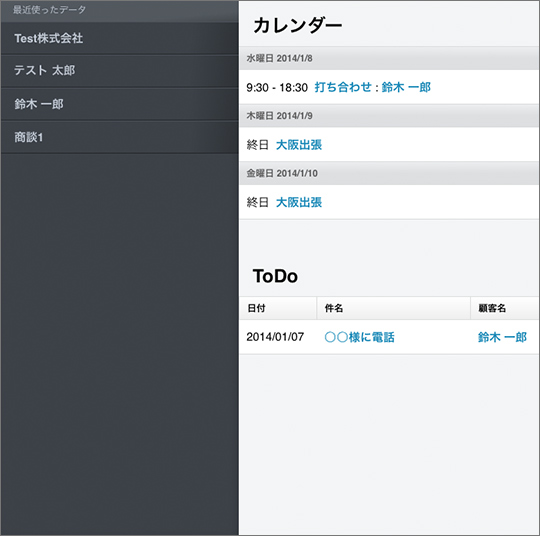Image resolution: width=540 pixels, height=536 pixels.
Task: Select the 金曜日 2014/1/10 date header
Action: click(x=390, y=173)
